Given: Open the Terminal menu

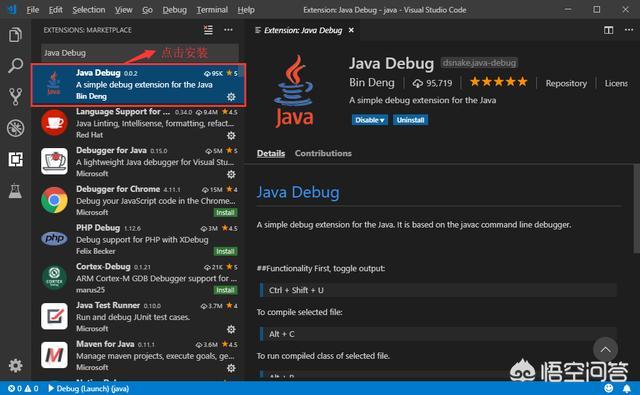Looking at the screenshot, I should coord(212,10).
